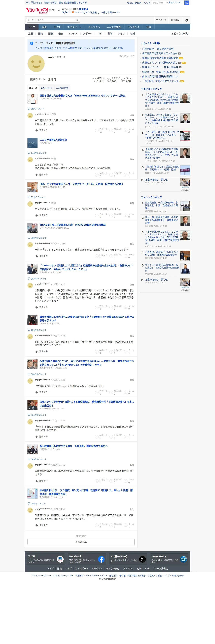Screen dimensions: 215x644
Task: Open topic 釧路メガソーラー 一部中止を勧告
Action: 160,67
